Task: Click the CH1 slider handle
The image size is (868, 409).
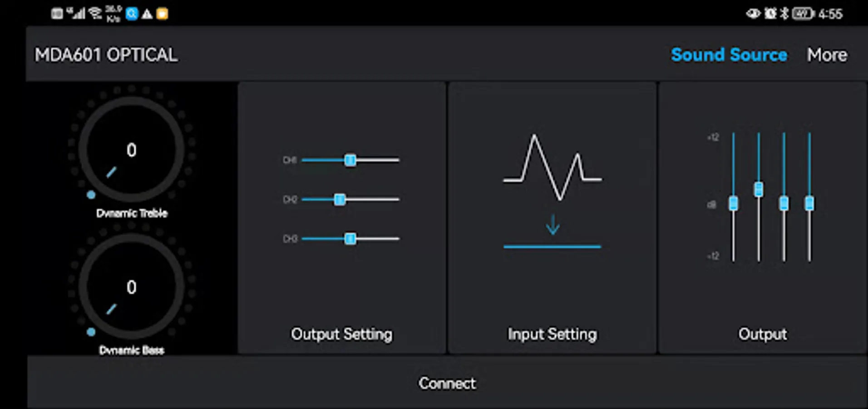Action: [x=350, y=160]
